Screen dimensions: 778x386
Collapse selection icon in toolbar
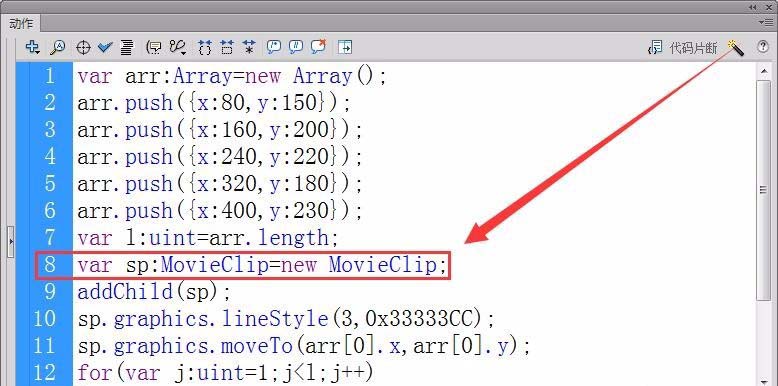tap(227, 48)
